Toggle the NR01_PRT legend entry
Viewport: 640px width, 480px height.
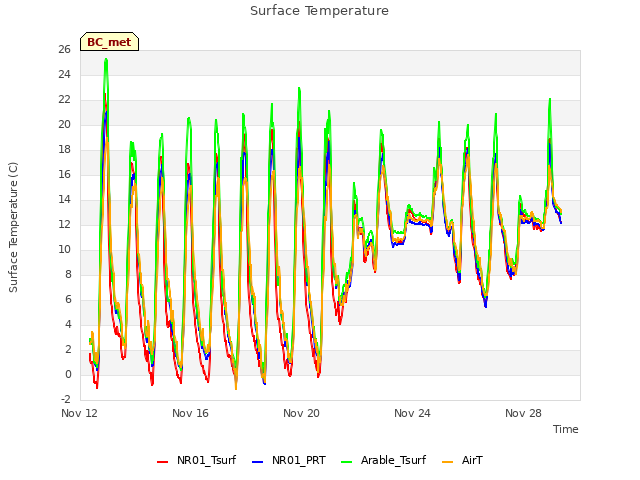click(289, 460)
